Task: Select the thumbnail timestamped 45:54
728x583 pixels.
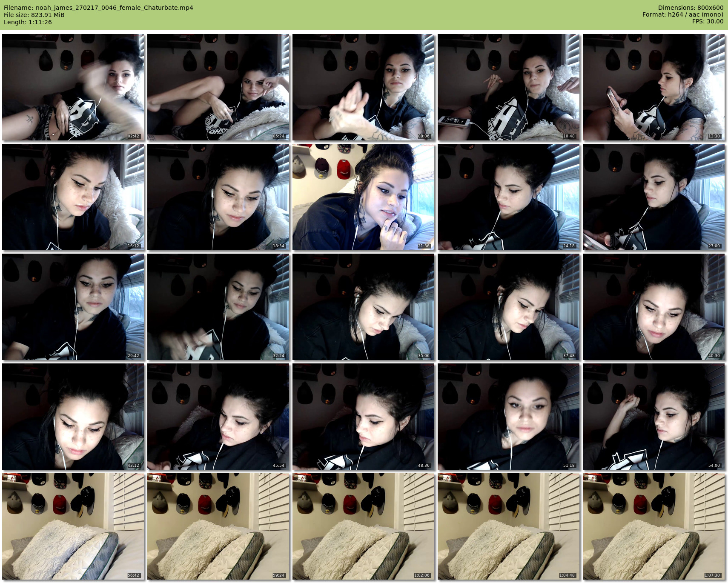Action: point(218,417)
